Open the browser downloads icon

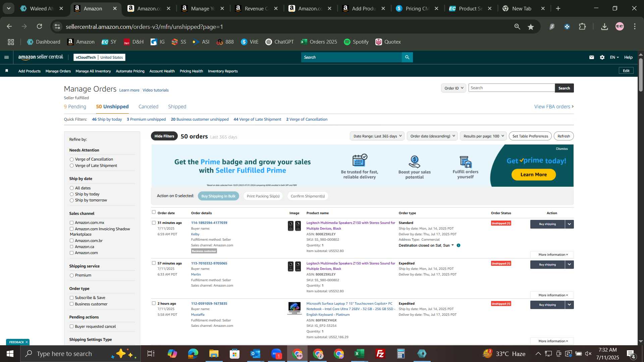point(604,26)
